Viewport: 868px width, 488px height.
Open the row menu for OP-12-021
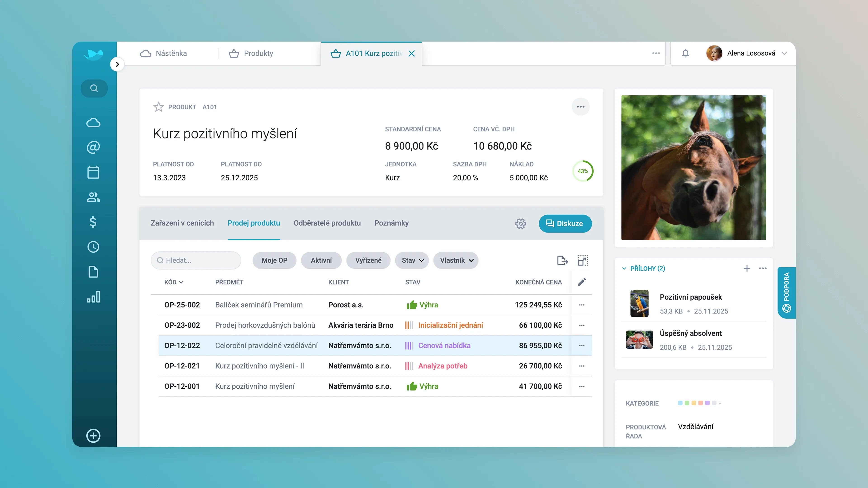tap(582, 366)
